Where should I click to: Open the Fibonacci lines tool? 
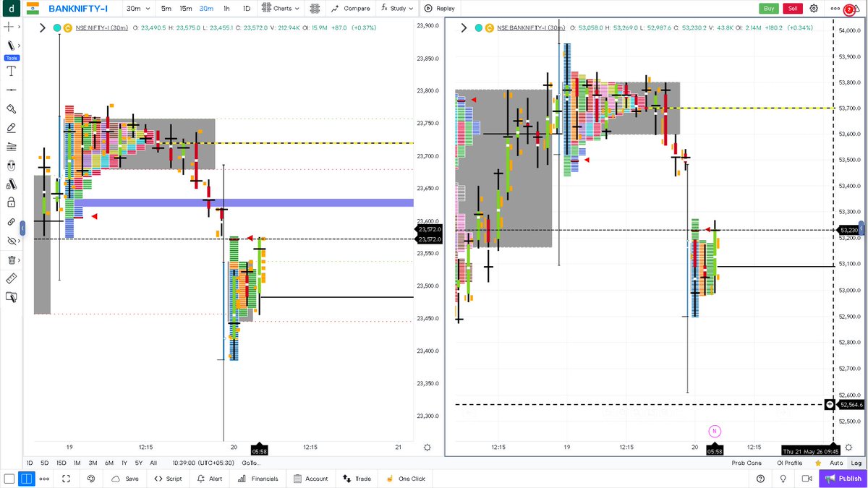[11, 146]
